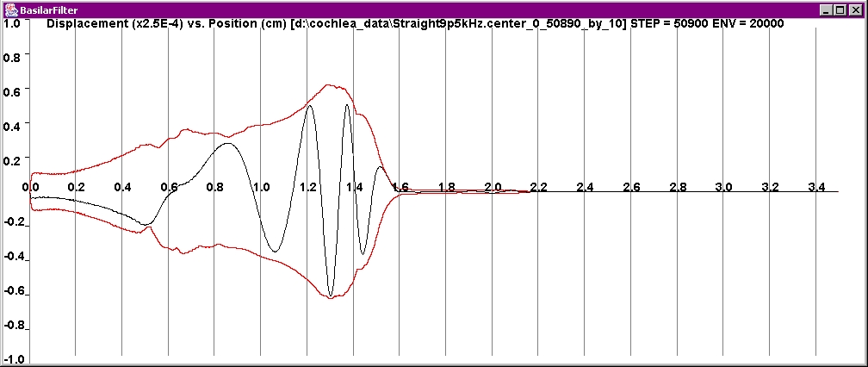Click the red envelope's highest peak near 1.3
868x367 pixels.
click(329, 84)
